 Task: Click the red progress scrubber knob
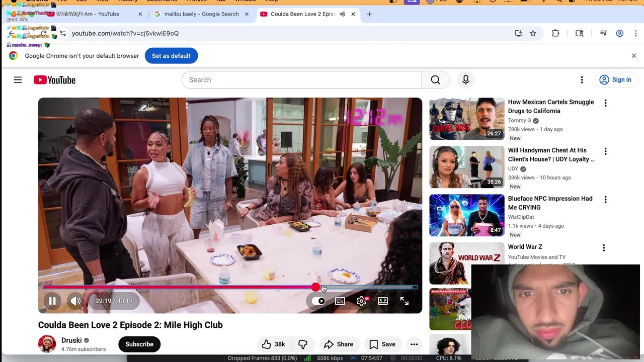point(315,287)
